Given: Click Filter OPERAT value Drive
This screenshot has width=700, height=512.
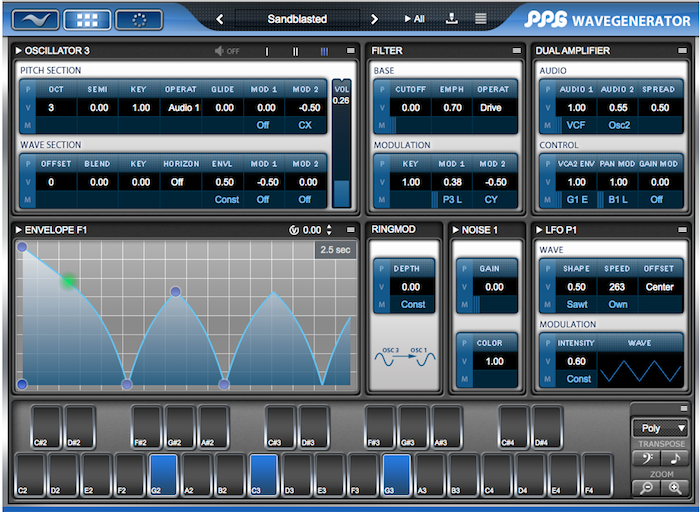Looking at the screenshot, I should click(493, 108).
